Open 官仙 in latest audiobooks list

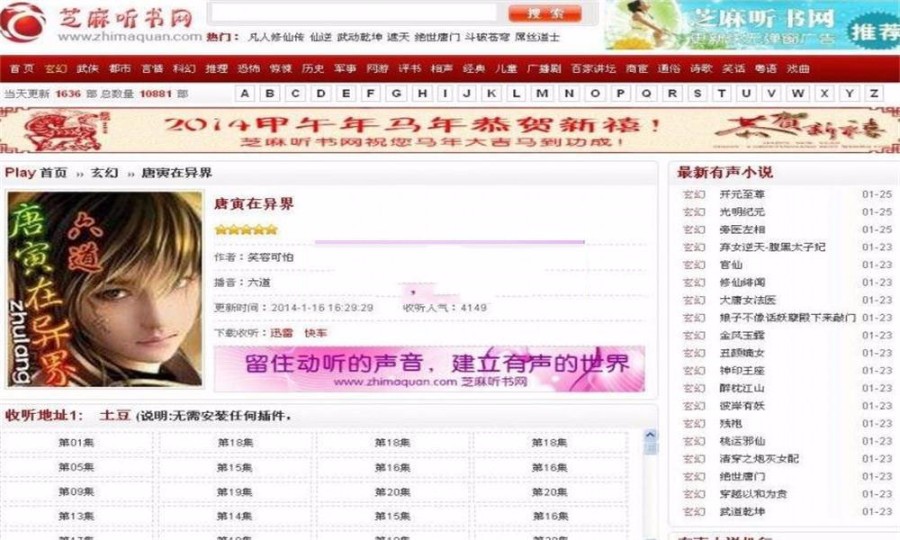click(x=731, y=265)
